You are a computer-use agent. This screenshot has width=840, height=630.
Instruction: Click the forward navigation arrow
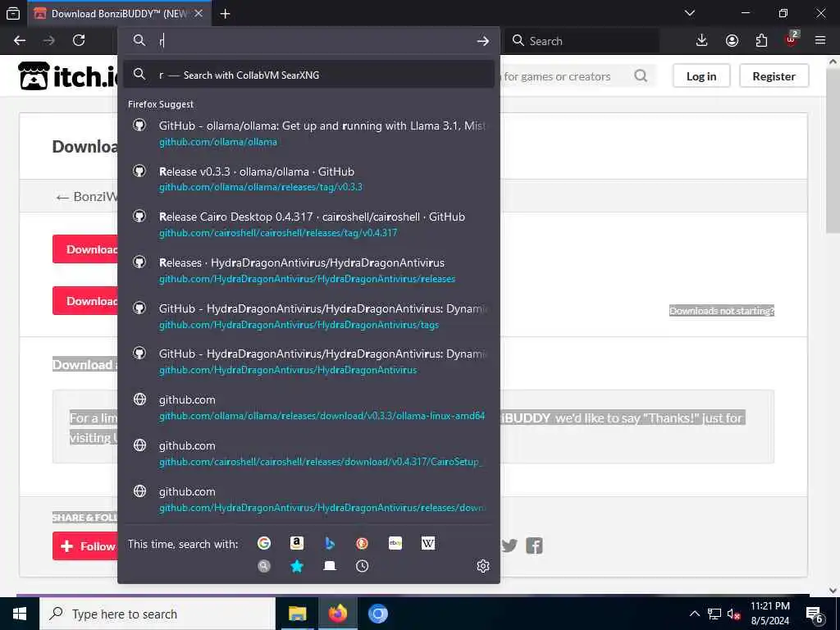coord(49,41)
